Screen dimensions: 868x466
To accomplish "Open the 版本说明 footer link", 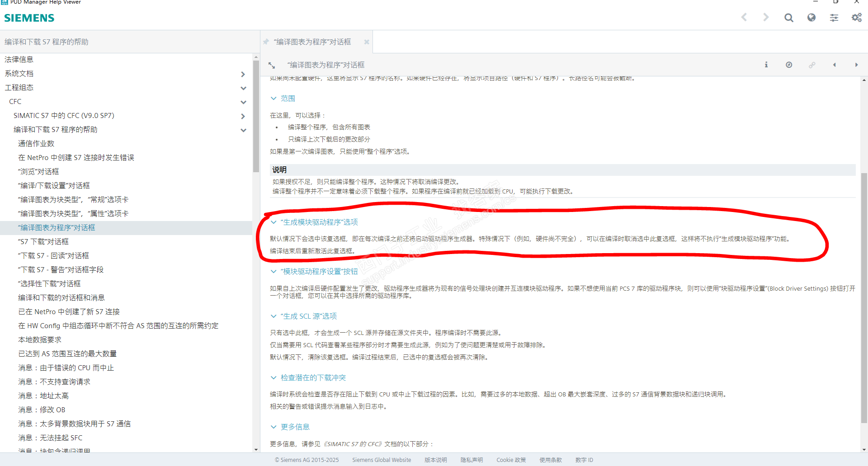I will 435,460.
